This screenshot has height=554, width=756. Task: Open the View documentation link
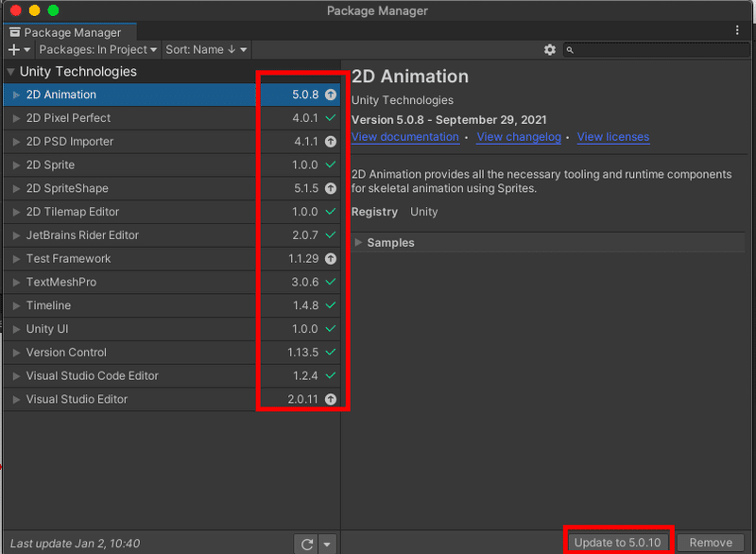pyautogui.click(x=405, y=137)
